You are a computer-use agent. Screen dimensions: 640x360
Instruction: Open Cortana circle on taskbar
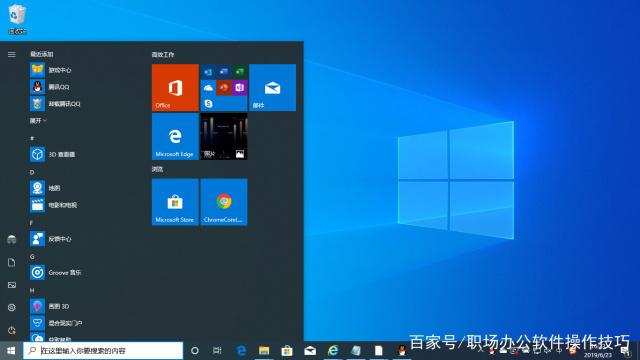point(195,351)
